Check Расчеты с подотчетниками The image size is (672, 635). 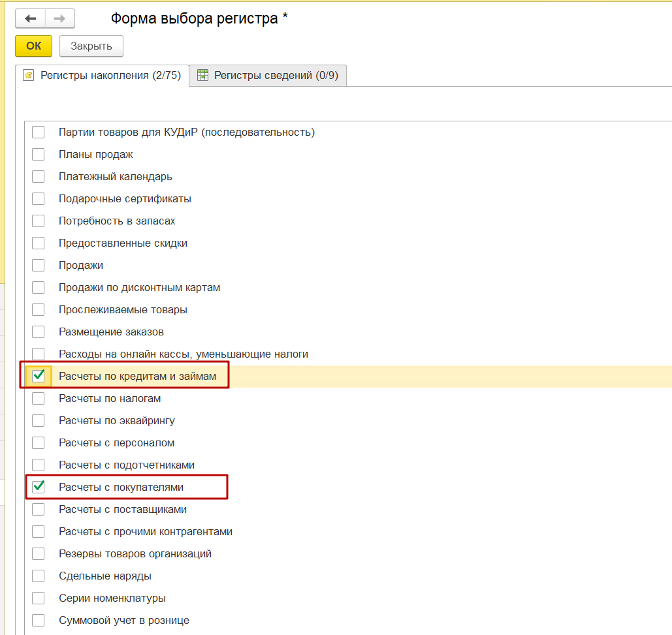click(x=38, y=464)
